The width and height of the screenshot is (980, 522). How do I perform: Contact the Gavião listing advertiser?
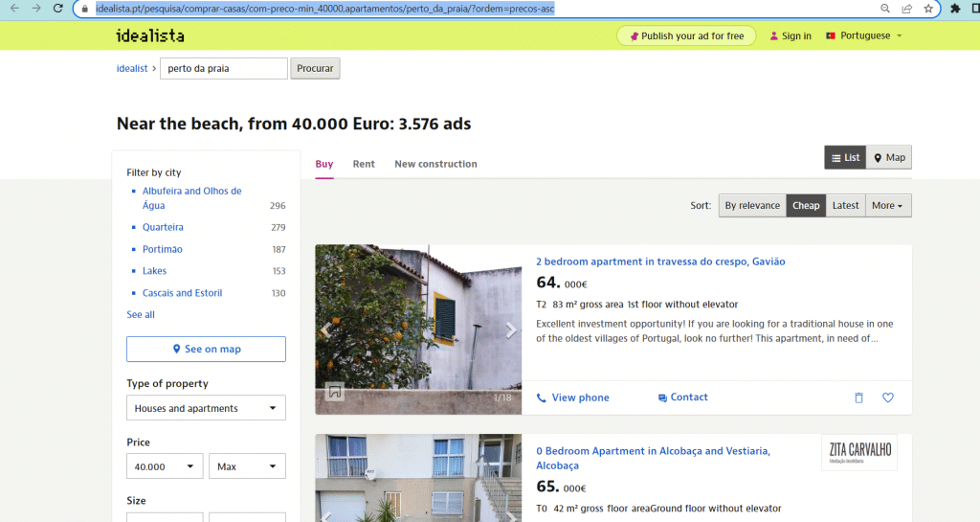(683, 397)
